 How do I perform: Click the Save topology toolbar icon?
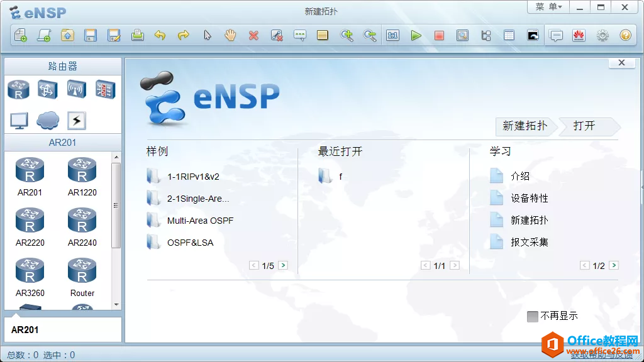[x=91, y=35]
